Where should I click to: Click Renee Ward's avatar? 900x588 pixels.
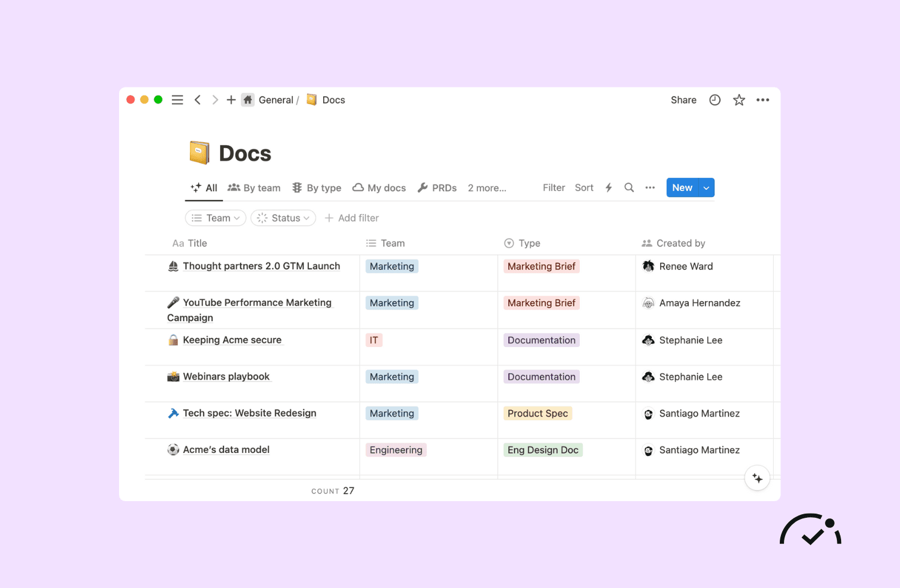tap(648, 266)
